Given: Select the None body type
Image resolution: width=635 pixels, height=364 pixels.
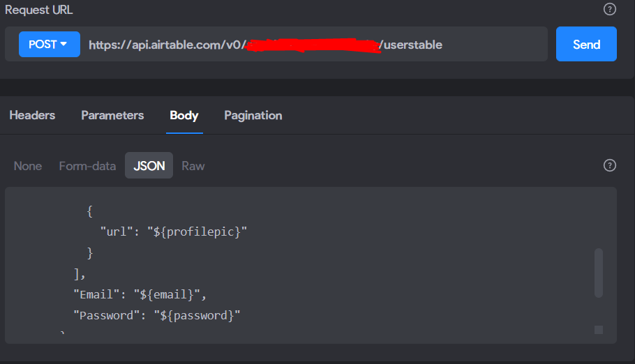Looking at the screenshot, I should 28,166.
